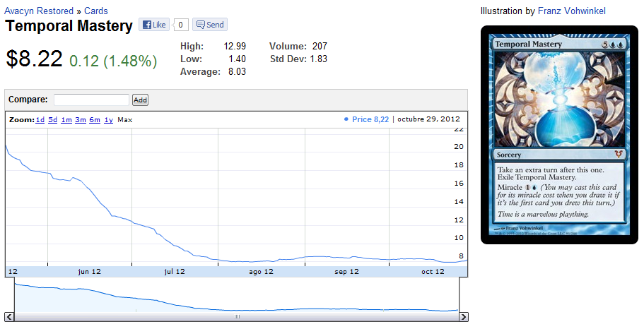Click the jul 12 axis label
Viewport: 644px width, 329px height.
click(175, 272)
